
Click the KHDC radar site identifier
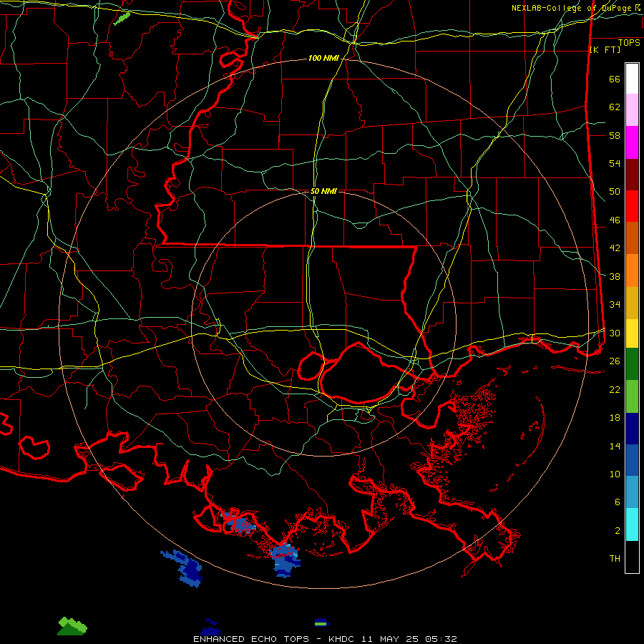click(x=342, y=639)
